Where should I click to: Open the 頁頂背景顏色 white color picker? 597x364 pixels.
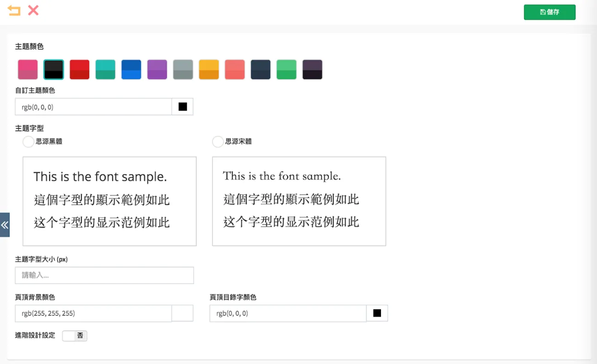pyautogui.click(x=182, y=314)
